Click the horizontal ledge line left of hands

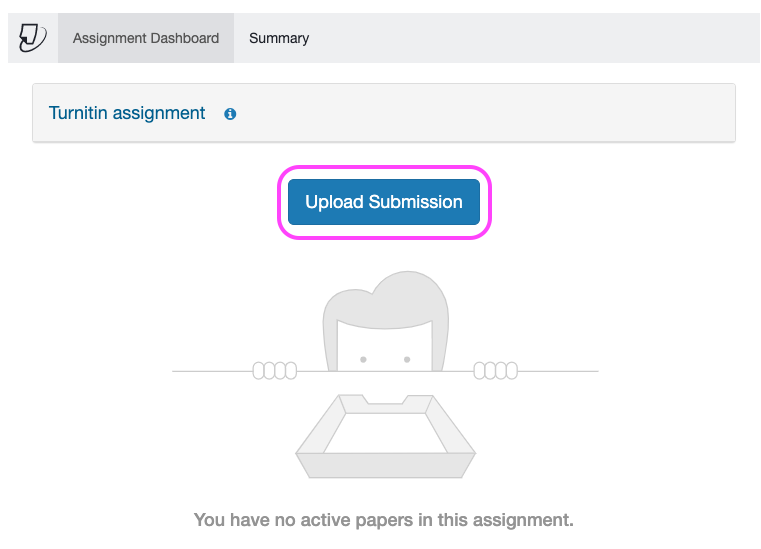tap(210, 371)
